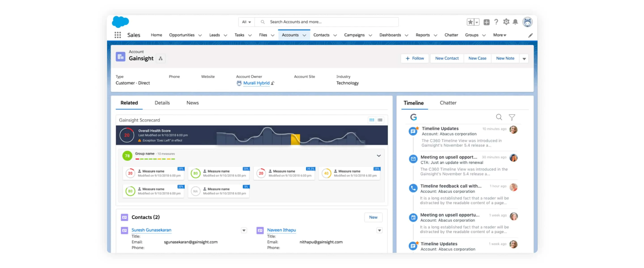
Task: Switch to the Details tab
Action: [x=162, y=103]
